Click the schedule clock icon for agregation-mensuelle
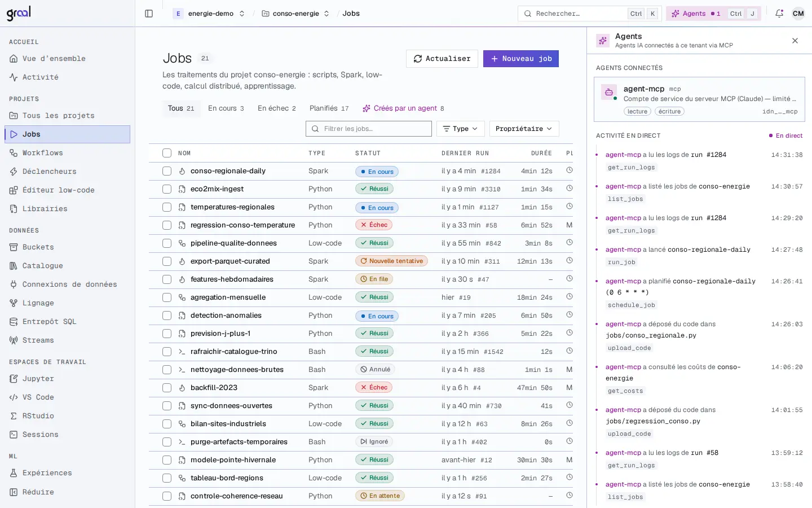812x508 pixels. pyautogui.click(x=570, y=297)
